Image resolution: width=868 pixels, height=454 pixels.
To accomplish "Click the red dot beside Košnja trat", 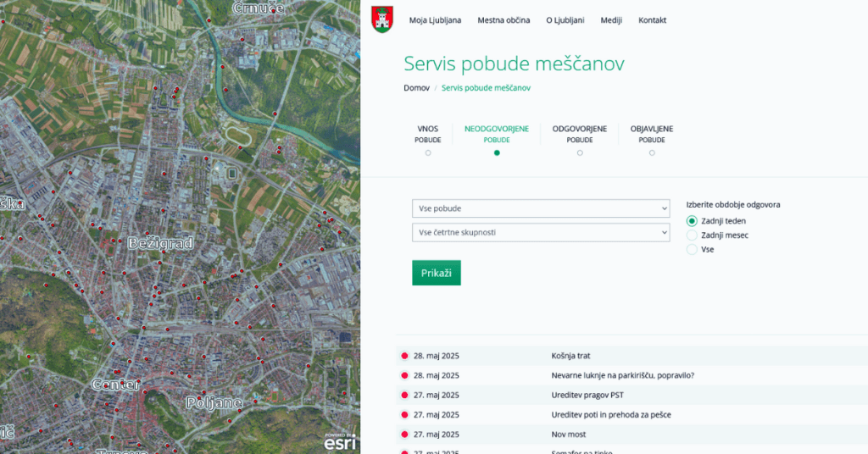I will point(404,356).
